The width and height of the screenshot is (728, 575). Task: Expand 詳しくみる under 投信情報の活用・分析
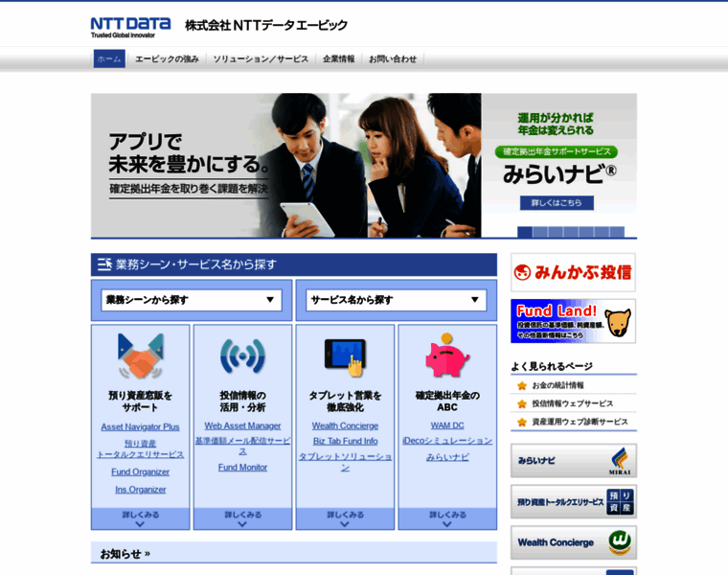coord(242,518)
